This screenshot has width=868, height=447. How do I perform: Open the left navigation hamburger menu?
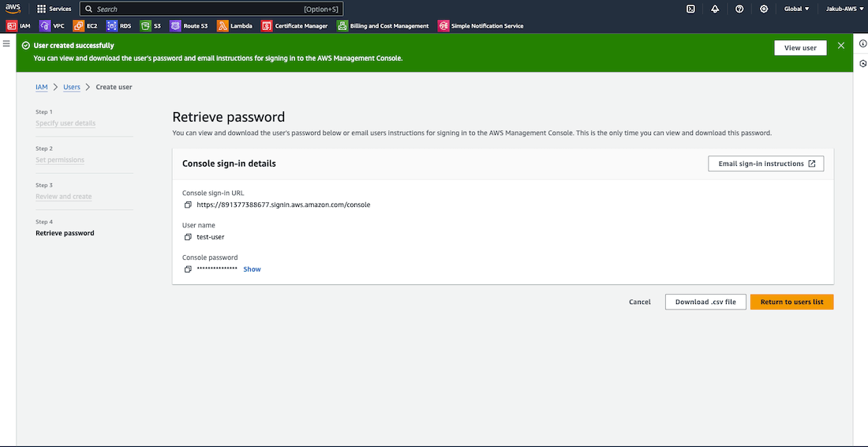(x=6, y=43)
